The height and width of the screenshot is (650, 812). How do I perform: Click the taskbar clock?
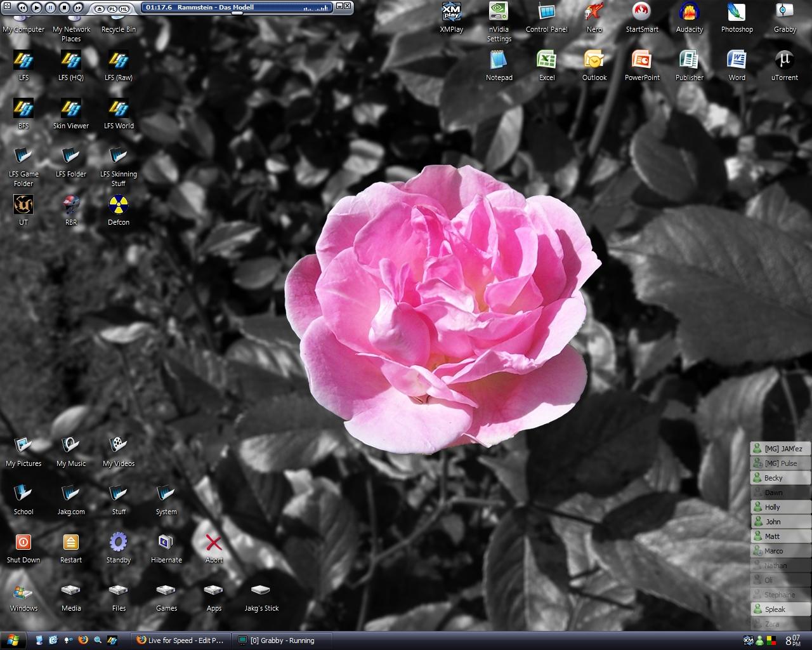pos(793,640)
